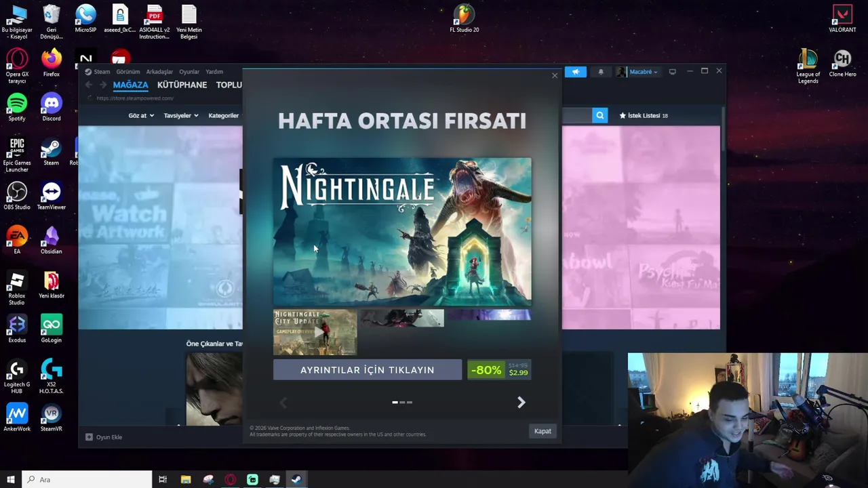This screenshot has width=868, height=488.
Task: Click AYRINTILAR İÇİN TIKLAYIN button
Action: click(x=368, y=370)
